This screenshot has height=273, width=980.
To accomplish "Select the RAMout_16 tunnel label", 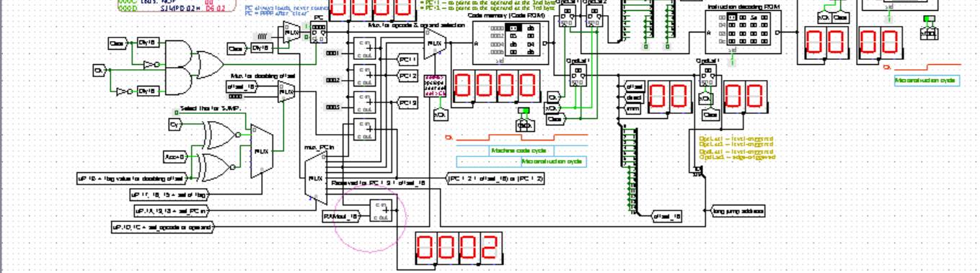I will [x=340, y=215].
